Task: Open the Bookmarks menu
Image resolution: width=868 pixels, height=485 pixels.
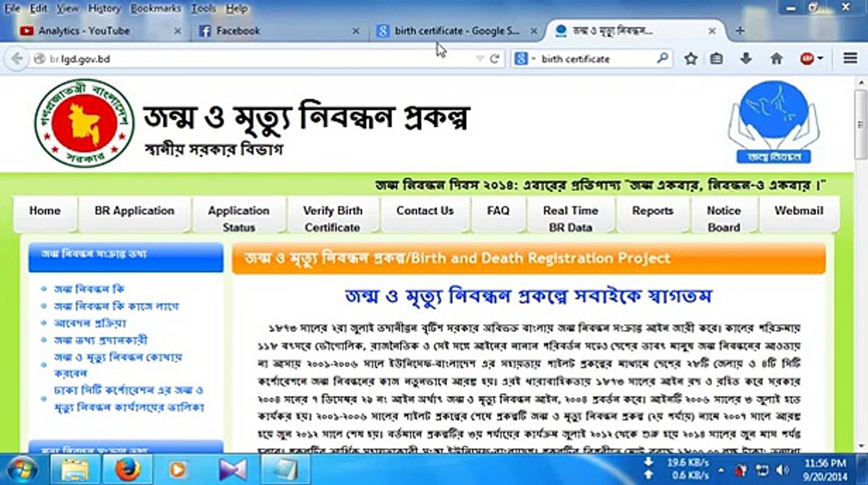Action: [155, 9]
